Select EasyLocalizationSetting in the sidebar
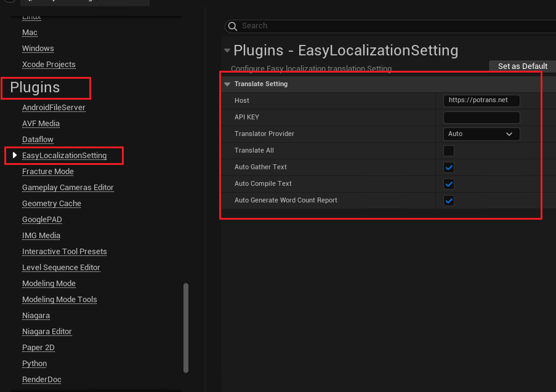 [x=64, y=156]
